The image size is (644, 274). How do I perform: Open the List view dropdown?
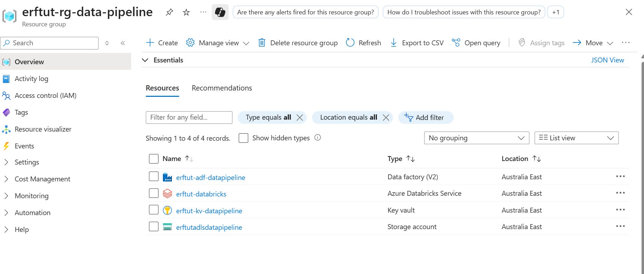[x=576, y=138]
